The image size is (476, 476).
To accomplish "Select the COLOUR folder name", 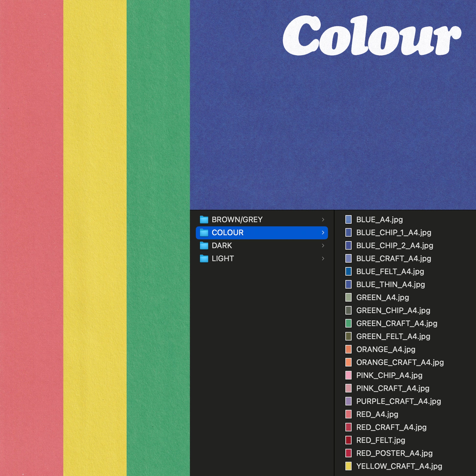I will coord(227,233).
